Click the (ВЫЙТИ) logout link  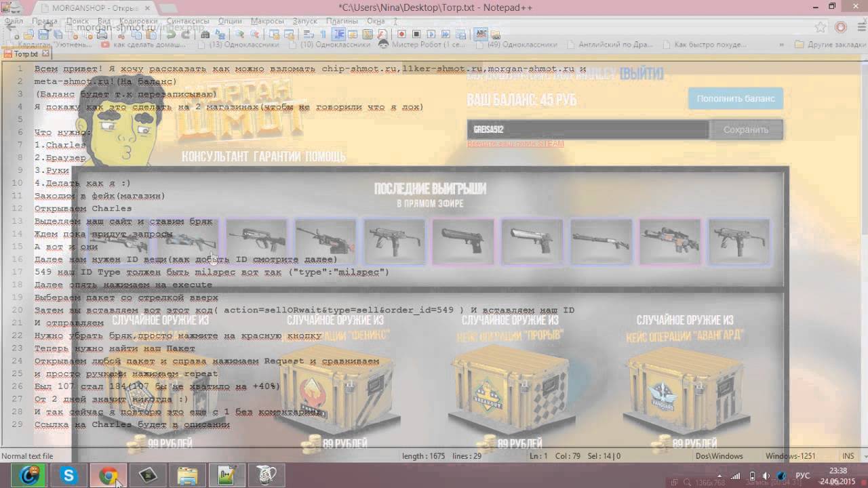click(642, 73)
